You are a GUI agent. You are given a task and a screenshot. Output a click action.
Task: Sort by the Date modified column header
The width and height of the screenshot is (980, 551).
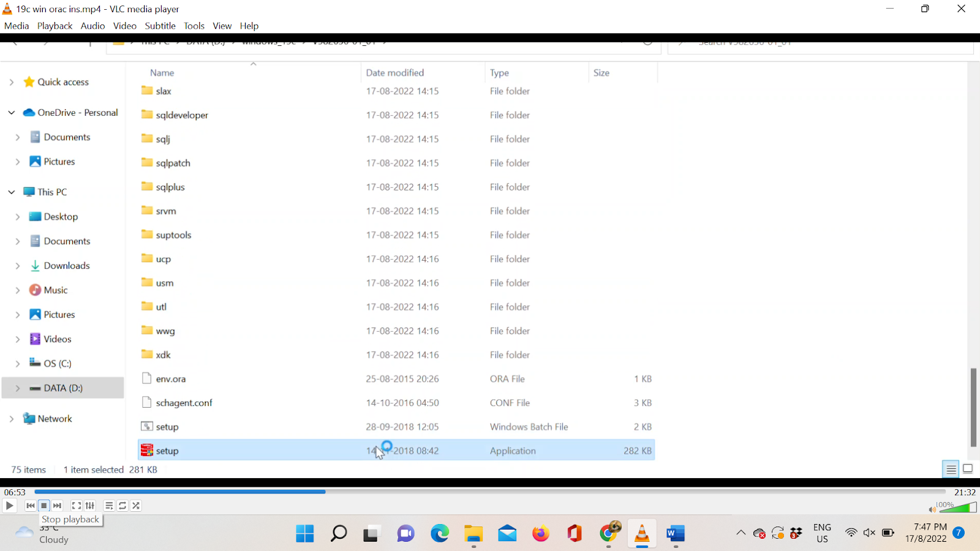[395, 72]
